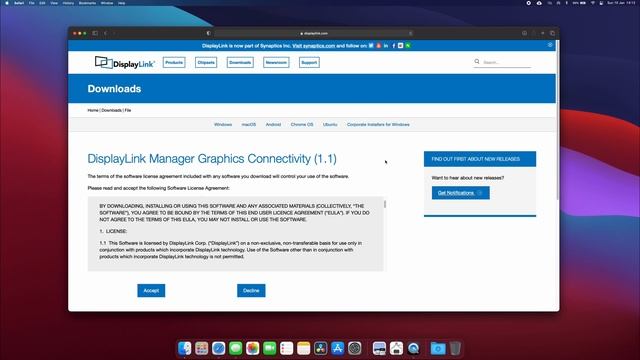Screen dimensions: 640x360
Task: Select the Android downloads tab
Action: [273, 124]
